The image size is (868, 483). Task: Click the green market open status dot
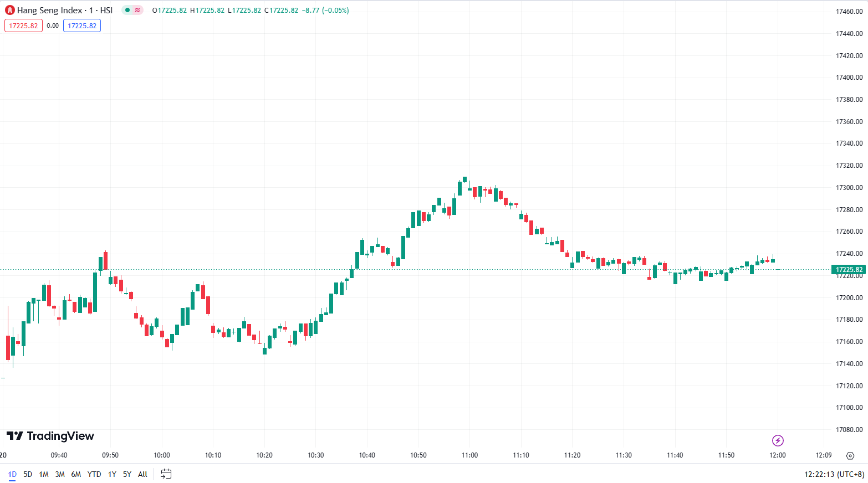[127, 10]
